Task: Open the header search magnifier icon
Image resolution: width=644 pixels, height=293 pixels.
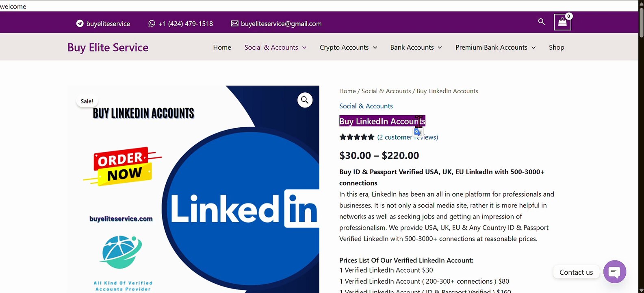Action: (x=541, y=22)
